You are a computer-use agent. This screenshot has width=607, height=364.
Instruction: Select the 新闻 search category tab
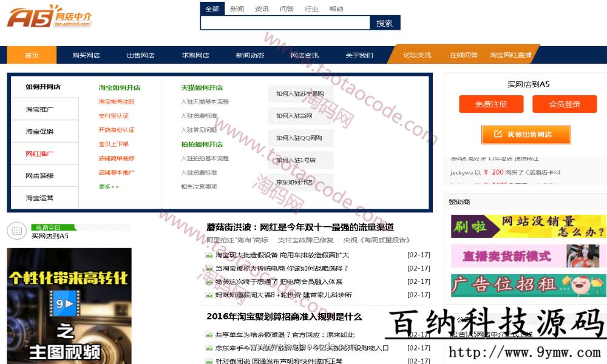coord(237,9)
